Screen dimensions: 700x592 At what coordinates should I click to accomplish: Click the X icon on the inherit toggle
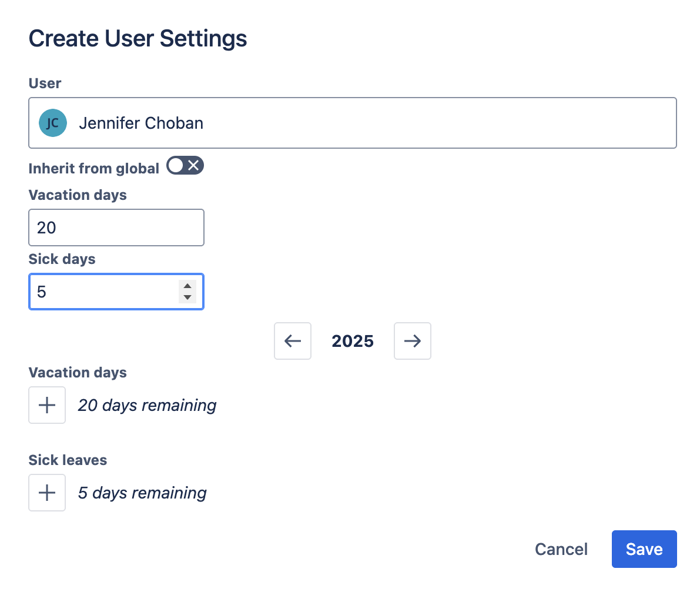point(194,166)
